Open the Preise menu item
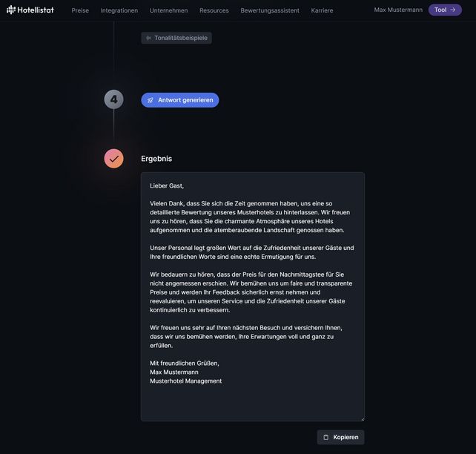This screenshot has height=454, width=476. (80, 10)
